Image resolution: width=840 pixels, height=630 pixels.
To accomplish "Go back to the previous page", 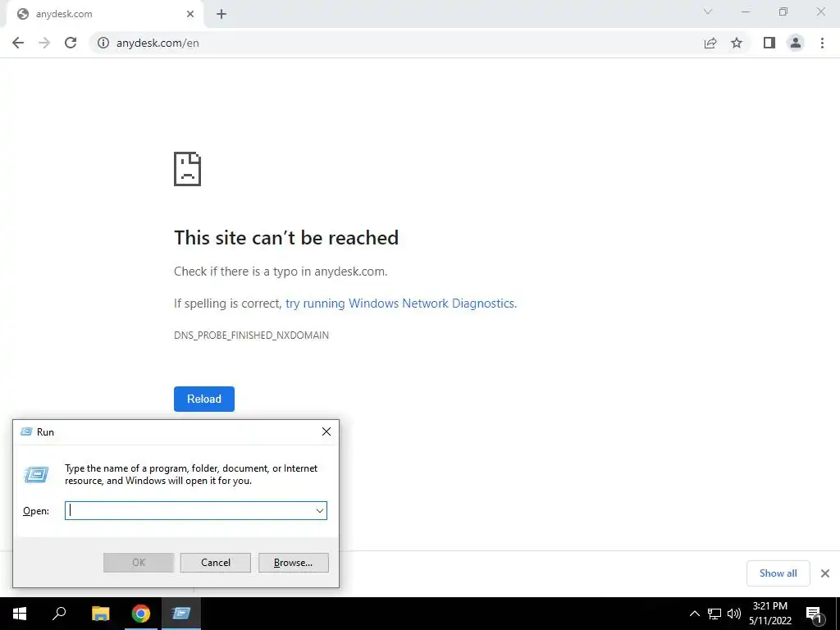I will [18, 43].
